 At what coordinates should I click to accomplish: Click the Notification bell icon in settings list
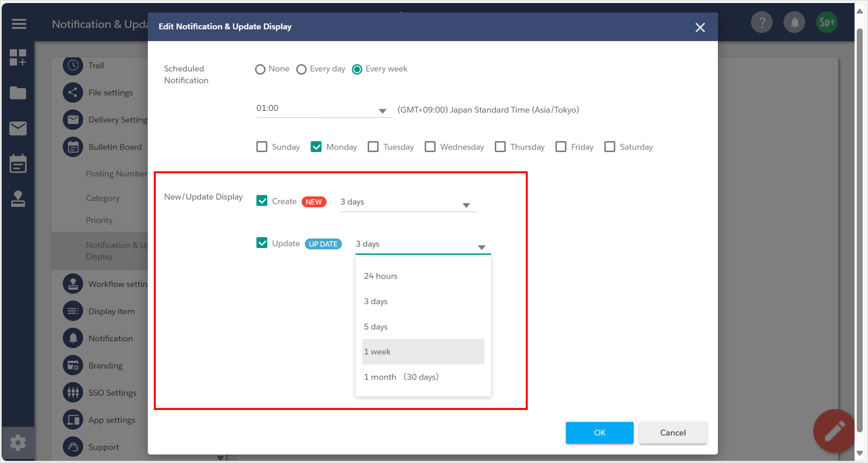pyautogui.click(x=73, y=338)
